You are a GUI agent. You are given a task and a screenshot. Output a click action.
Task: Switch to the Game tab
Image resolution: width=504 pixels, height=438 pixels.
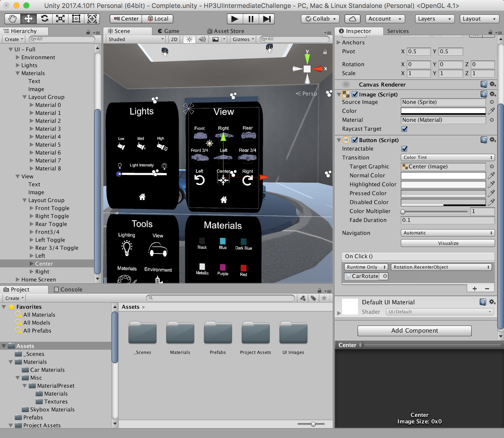tap(169, 31)
